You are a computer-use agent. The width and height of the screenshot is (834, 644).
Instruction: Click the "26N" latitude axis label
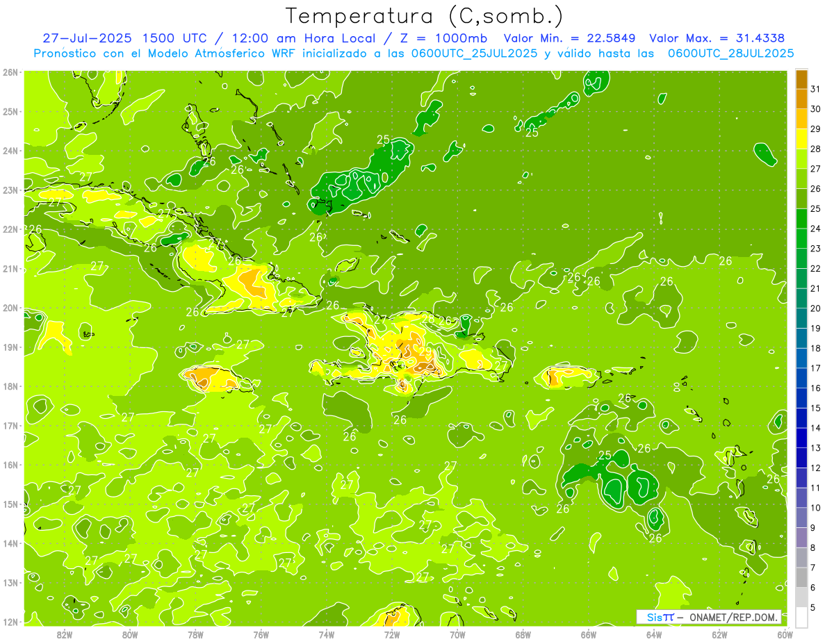pyautogui.click(x=10, y=72)
